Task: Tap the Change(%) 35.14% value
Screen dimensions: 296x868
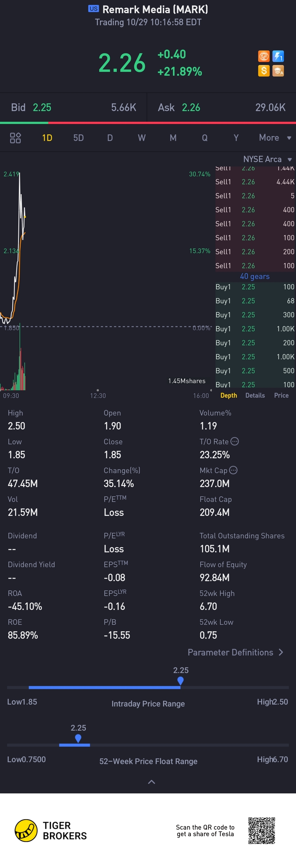Action: tap(119, 484)
